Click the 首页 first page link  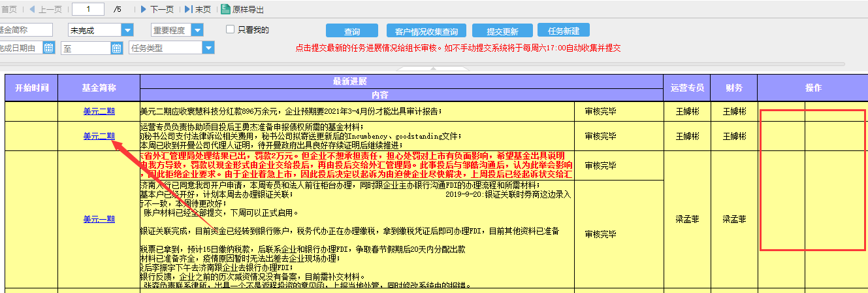9,9
